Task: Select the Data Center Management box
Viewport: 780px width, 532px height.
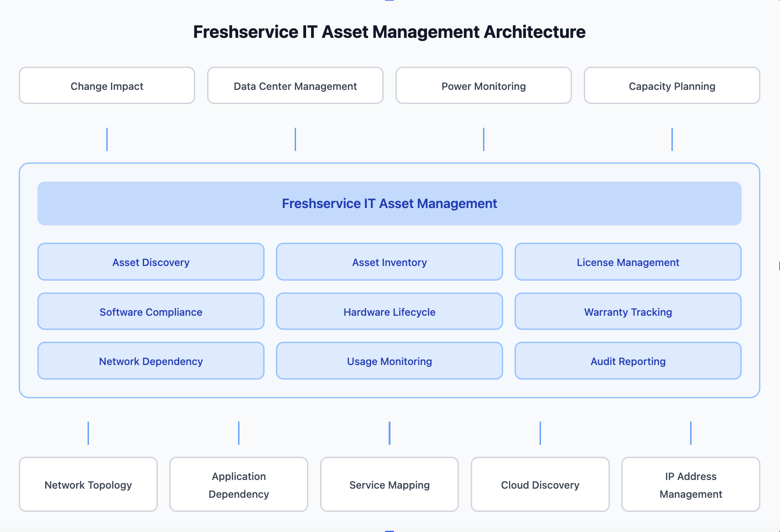Action: 295,86
